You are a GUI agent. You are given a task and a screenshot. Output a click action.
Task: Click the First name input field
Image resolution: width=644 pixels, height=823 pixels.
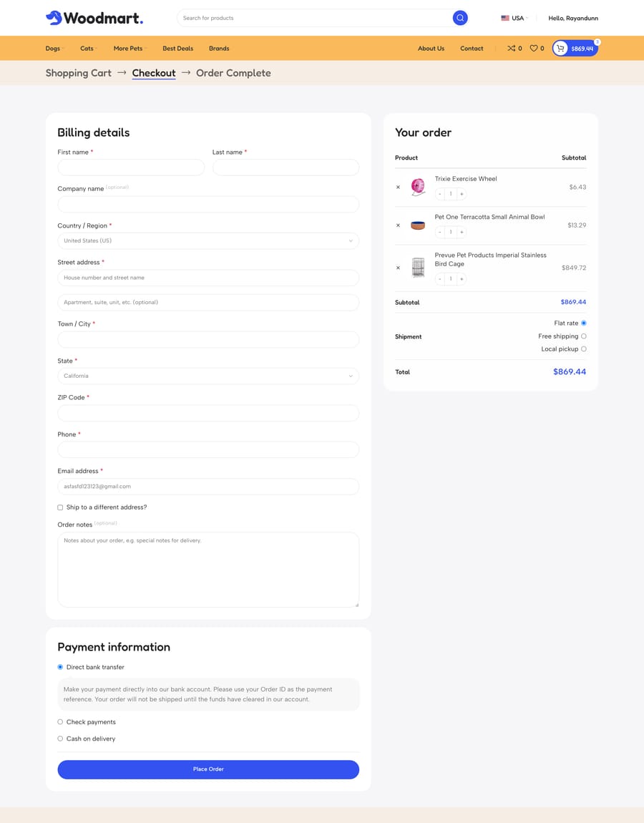click(131, 167)
